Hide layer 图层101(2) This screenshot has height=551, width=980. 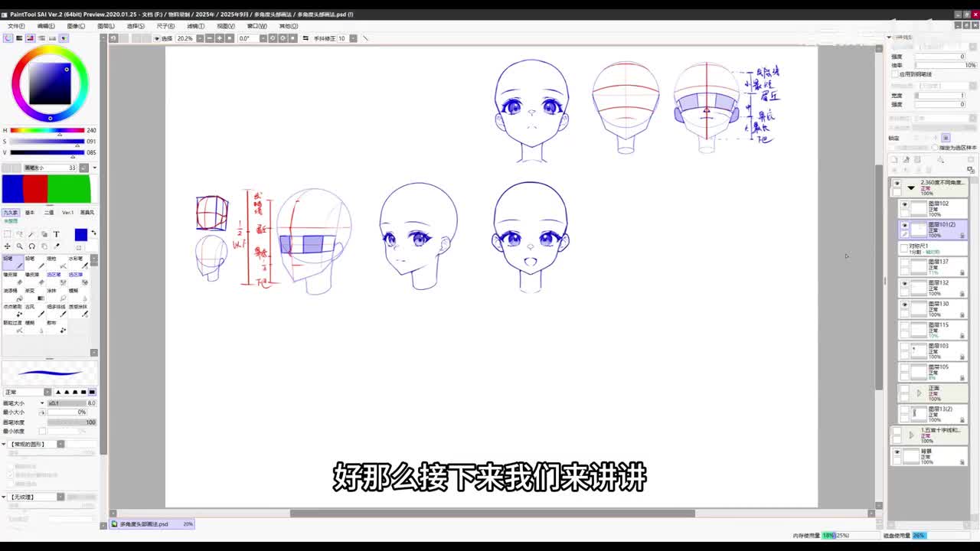[x=904, y=225]
